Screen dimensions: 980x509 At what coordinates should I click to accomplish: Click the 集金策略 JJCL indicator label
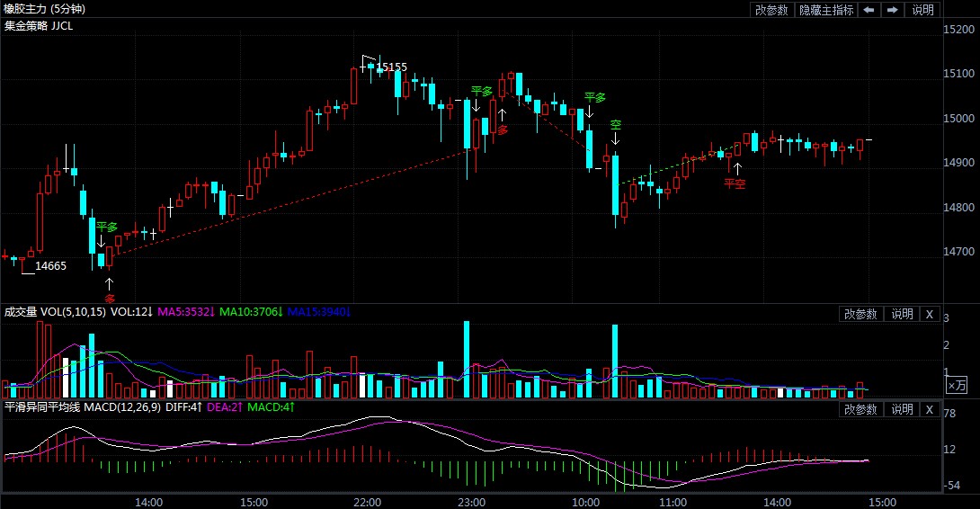click(39, 26)
